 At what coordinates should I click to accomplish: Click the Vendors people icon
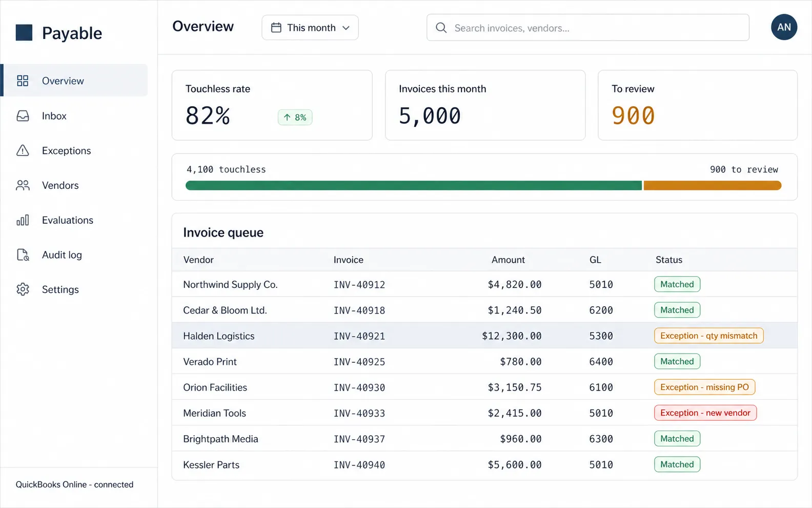click(x=23, y=185)
